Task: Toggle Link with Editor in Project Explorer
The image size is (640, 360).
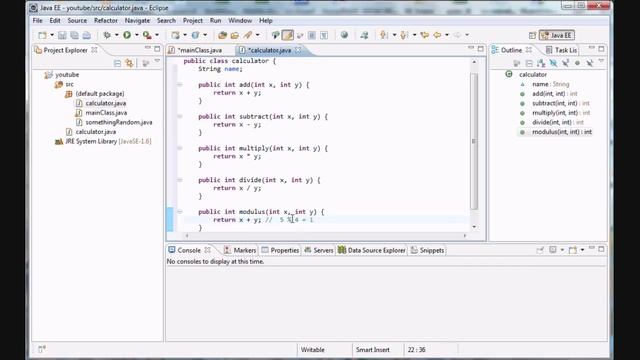Action: point(130,63)
